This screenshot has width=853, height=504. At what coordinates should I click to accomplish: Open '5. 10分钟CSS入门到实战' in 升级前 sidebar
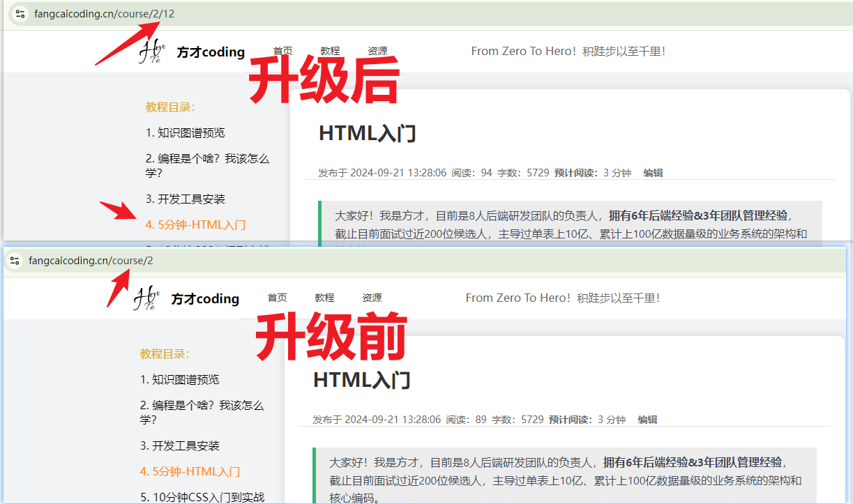point(202,497)
